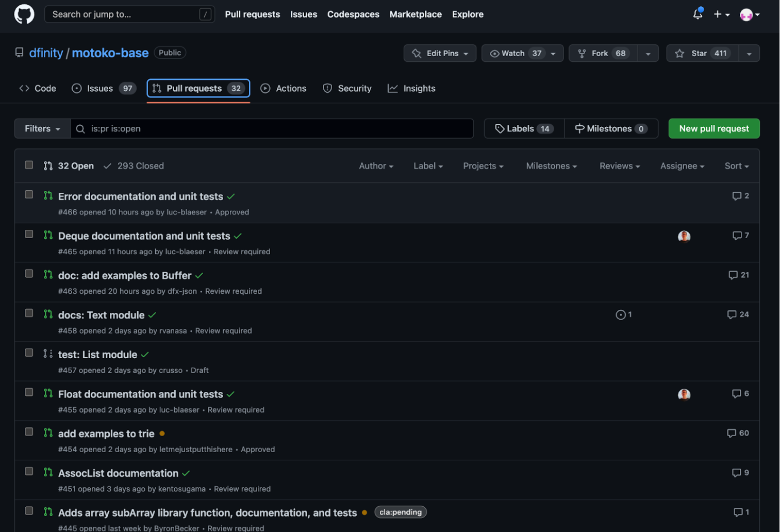Click the New pull request button
The height and width of the screenshot is (532, 780).
click(x=713, y=129)
